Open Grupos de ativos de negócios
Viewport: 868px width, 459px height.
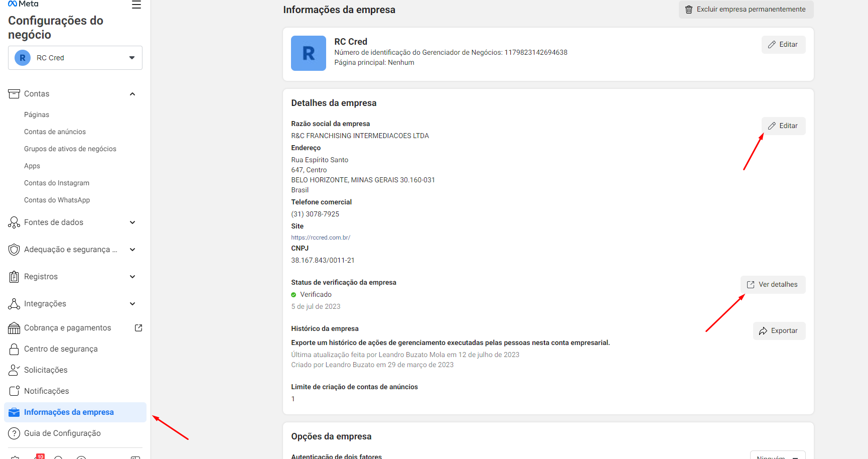[70, 149]
